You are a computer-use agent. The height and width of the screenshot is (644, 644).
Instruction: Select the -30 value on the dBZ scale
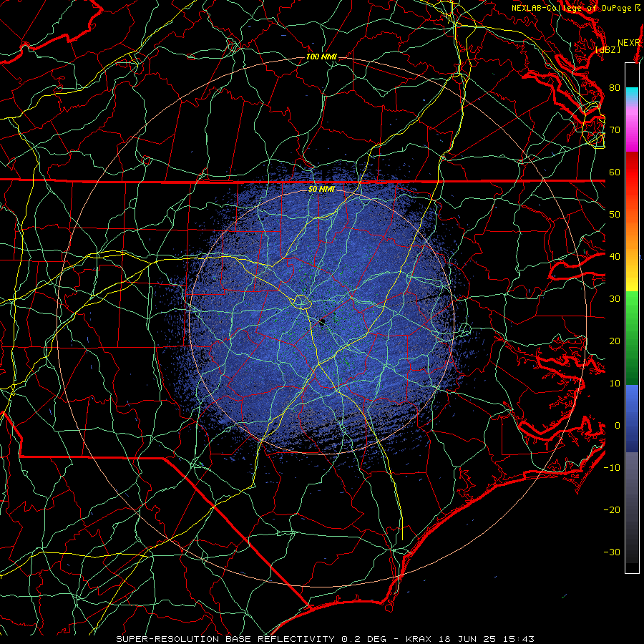[612, 552]
